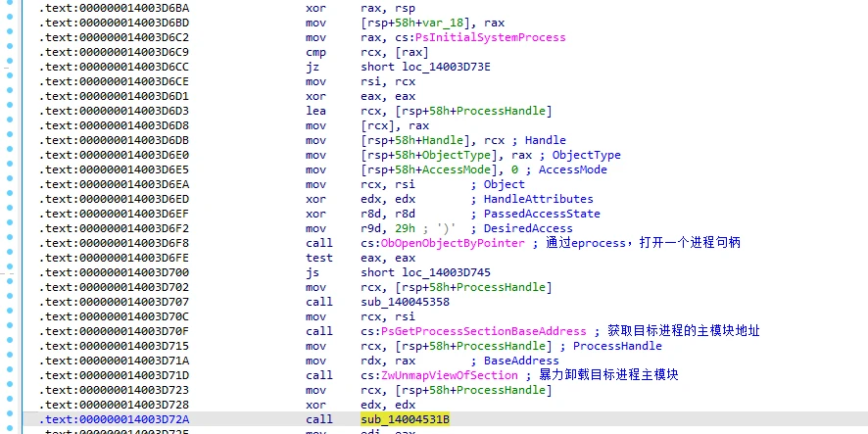Click address .text:000000014003D6F8
The width and height of the screenshot is (868, 434).
click(x=114, y=243)
